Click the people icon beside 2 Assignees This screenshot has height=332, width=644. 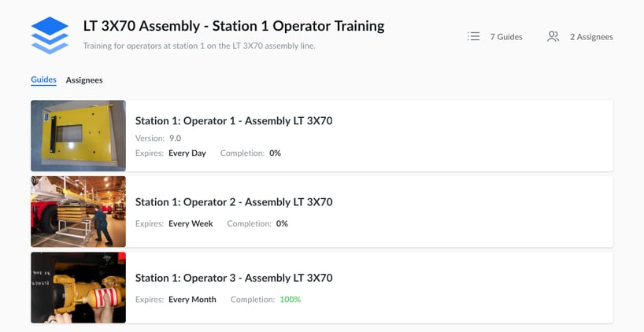point(553,36)
